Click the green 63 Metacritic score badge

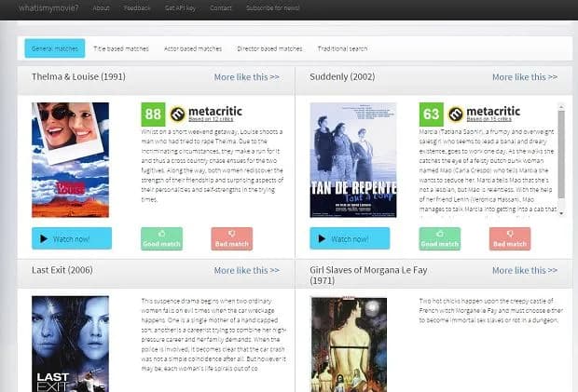tap(431, 115)
